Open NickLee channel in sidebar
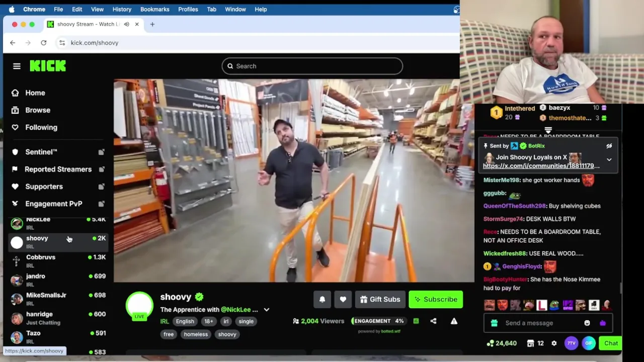The height and width of the screenshot is (362, 644). 58,223
